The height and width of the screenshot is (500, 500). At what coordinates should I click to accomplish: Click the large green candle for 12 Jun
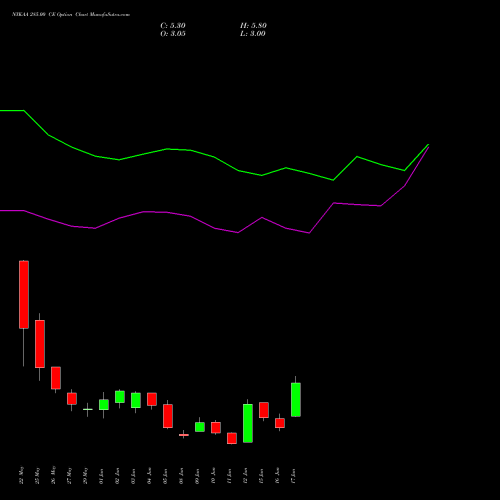click(248, 423)
